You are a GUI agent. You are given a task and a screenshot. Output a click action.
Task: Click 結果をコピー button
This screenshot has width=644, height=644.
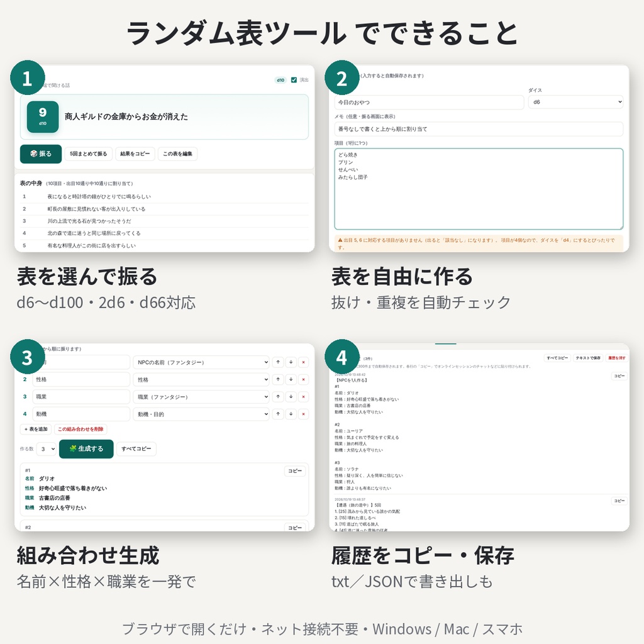point(135,153)
